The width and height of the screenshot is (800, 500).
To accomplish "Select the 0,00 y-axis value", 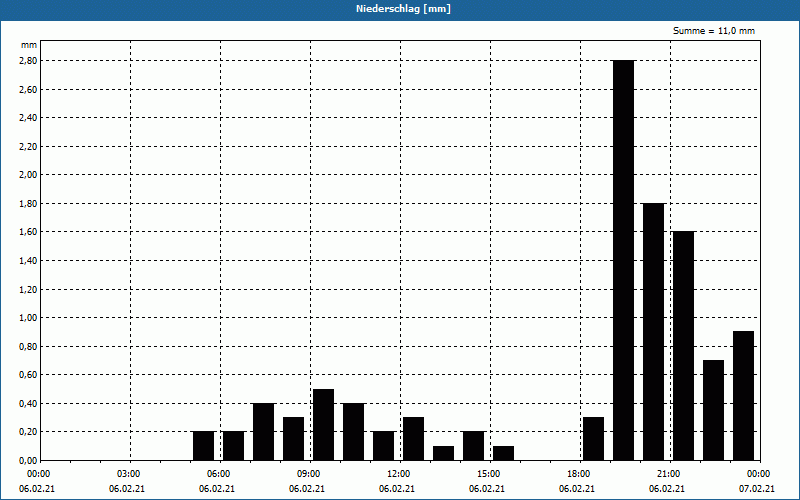I will pyautogui.click(x=29, y=460).
